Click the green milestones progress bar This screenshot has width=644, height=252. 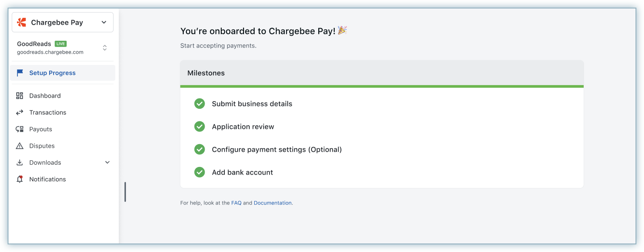coord(382,86)
